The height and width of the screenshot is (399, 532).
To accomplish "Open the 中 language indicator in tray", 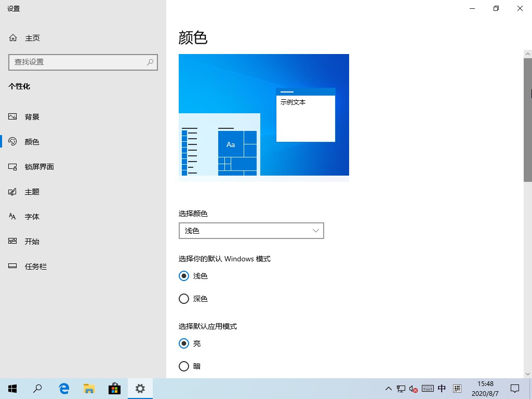I will 442,388.
